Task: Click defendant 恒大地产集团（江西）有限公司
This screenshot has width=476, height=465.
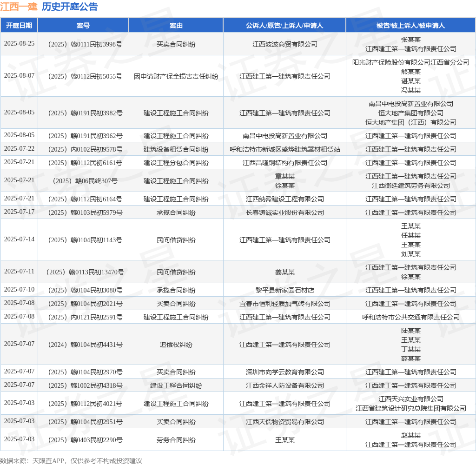Action: click(x=411, y=122)
